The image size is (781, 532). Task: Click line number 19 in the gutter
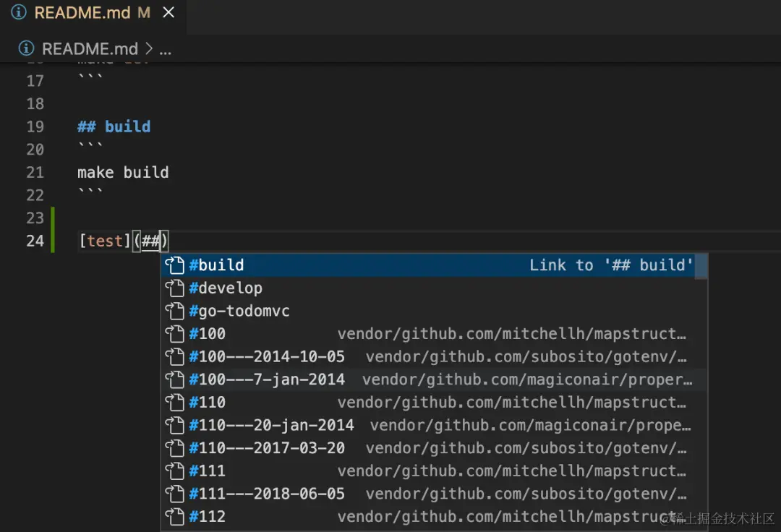pos(35,127)
